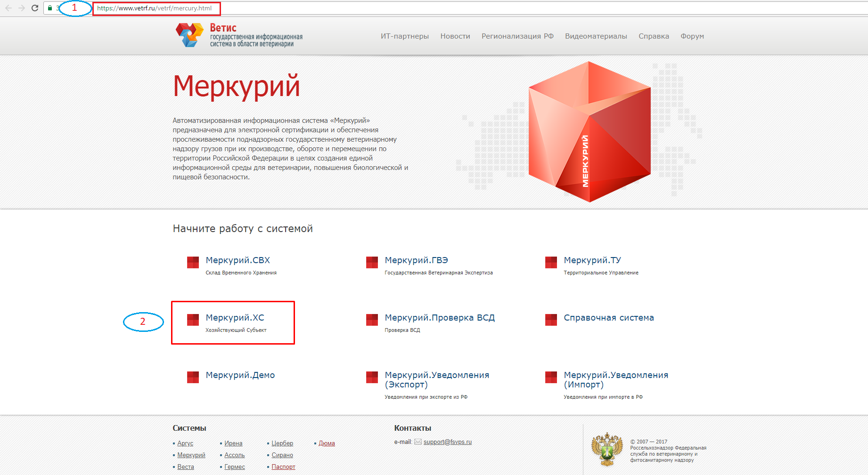Click the envelope icon beside support email
868x475 pixels.
point(418,442)
